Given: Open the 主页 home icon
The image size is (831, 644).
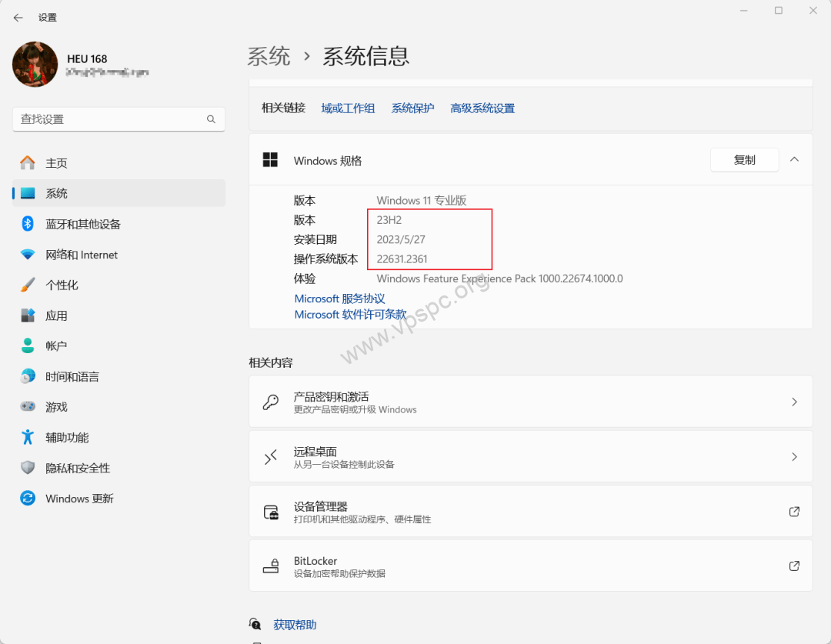Looking at the screenshot, I should pos(28,162).
